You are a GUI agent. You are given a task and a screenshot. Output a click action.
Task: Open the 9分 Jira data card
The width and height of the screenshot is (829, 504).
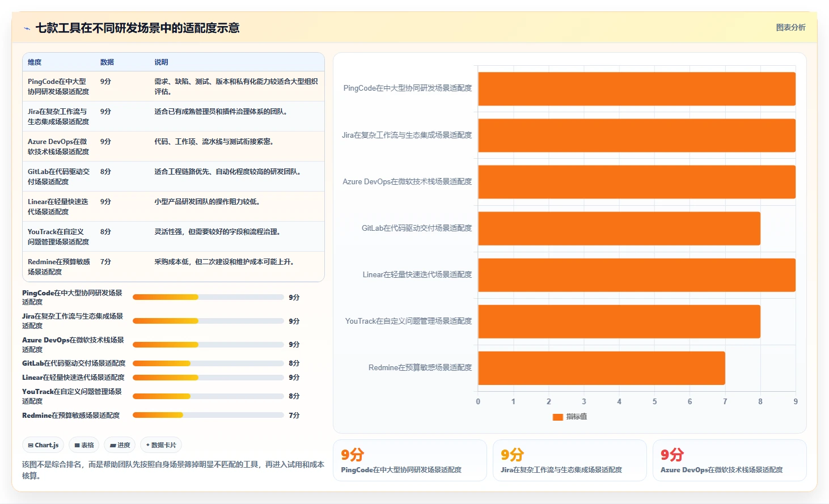click(569, 460)
